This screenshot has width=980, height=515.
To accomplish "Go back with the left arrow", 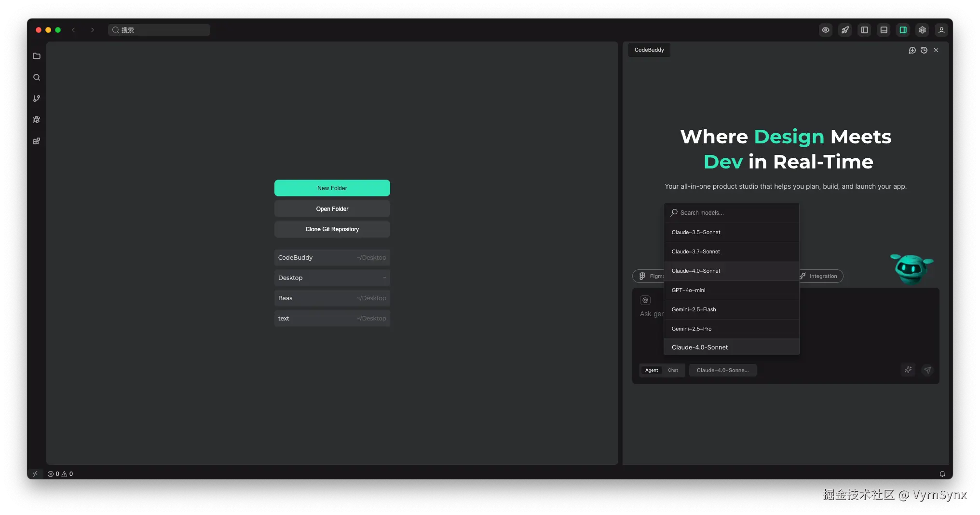I will pyautogui.click(x=74, y=30).
